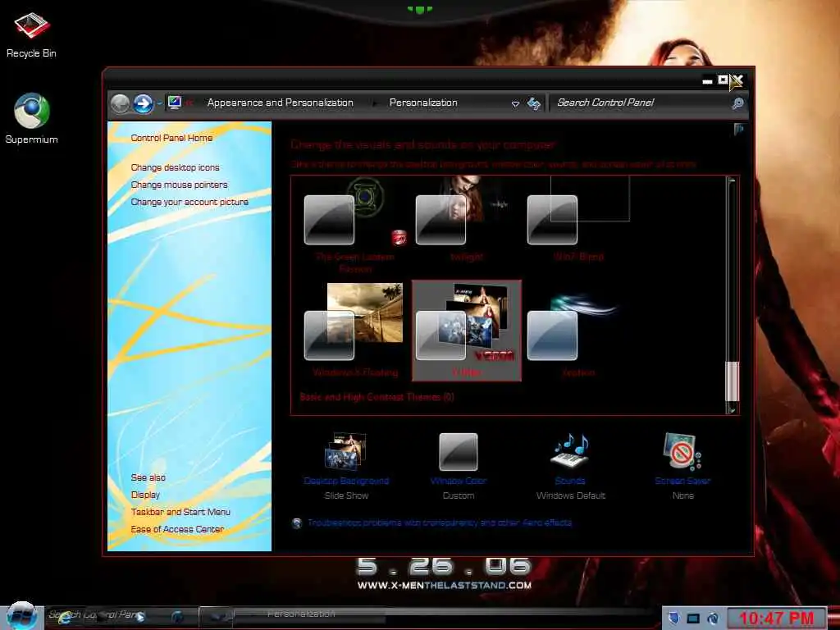The width and height of the screenshot is (840, 630).
Task: Open the address bar history dropdown arrow
Action: pyautogui.click(x=515, y=103)
